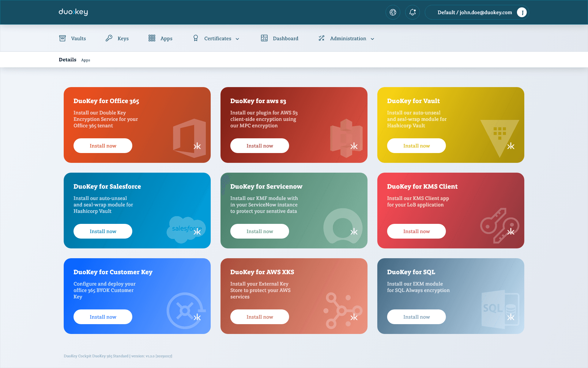This screenshot has height=368, width=588.
Task: Click the DuoKey logo in the header
Action: point(73,12)
